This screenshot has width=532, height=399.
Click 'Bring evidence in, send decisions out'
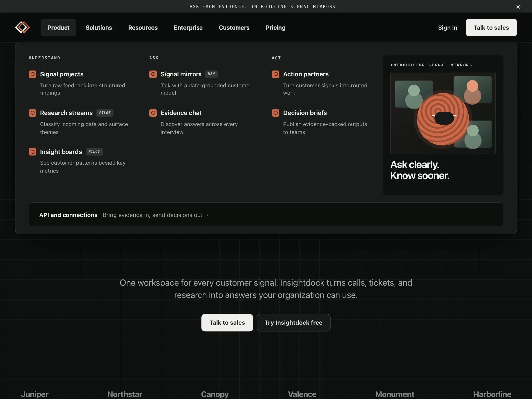coord(156,215)
